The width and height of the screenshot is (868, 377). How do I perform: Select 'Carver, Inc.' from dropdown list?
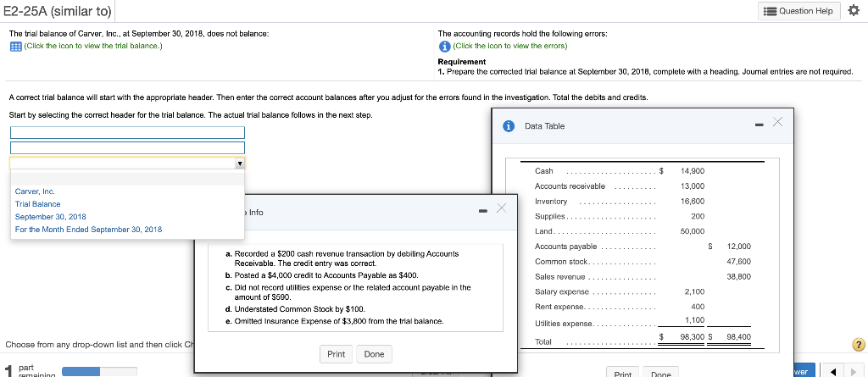click(35, 191)
